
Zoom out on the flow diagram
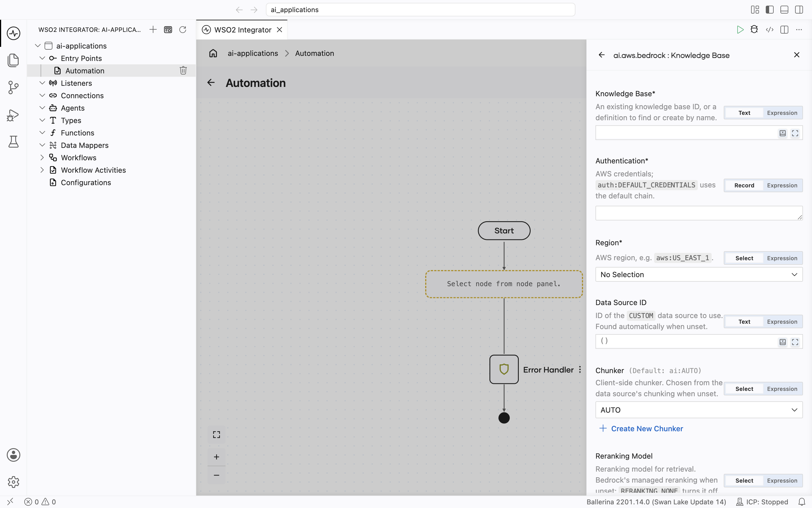coord(217,475)
